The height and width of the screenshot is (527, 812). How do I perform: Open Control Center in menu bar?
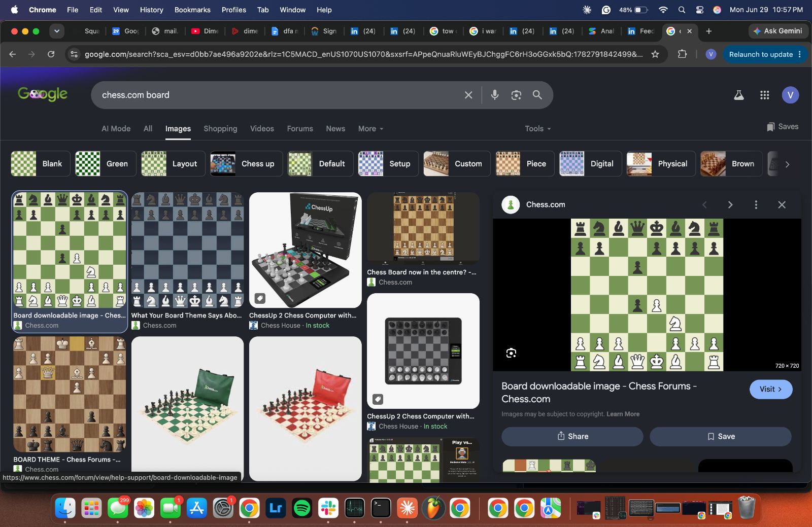click(699, 10)
